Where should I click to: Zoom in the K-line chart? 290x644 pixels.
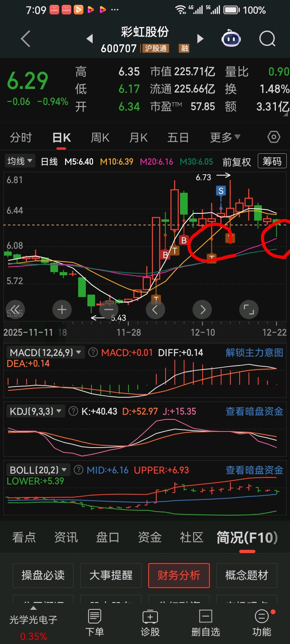[x=62, y=310]
